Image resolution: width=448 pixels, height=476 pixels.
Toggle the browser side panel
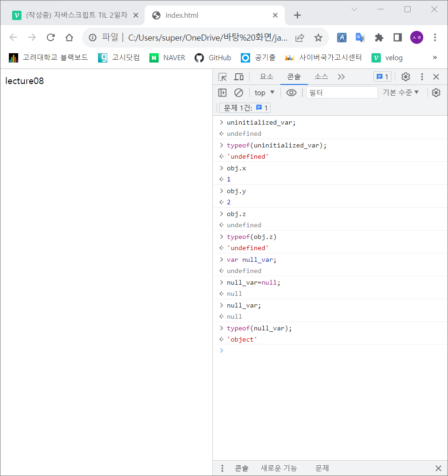point(398,37)
